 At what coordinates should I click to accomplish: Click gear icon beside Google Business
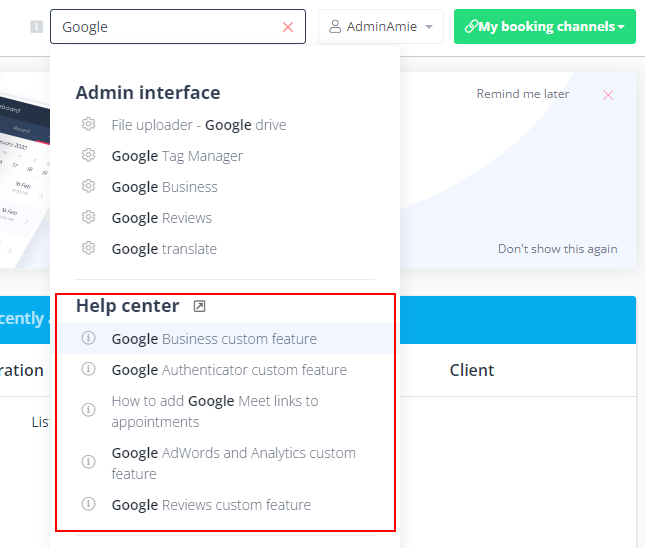(88, 186)
